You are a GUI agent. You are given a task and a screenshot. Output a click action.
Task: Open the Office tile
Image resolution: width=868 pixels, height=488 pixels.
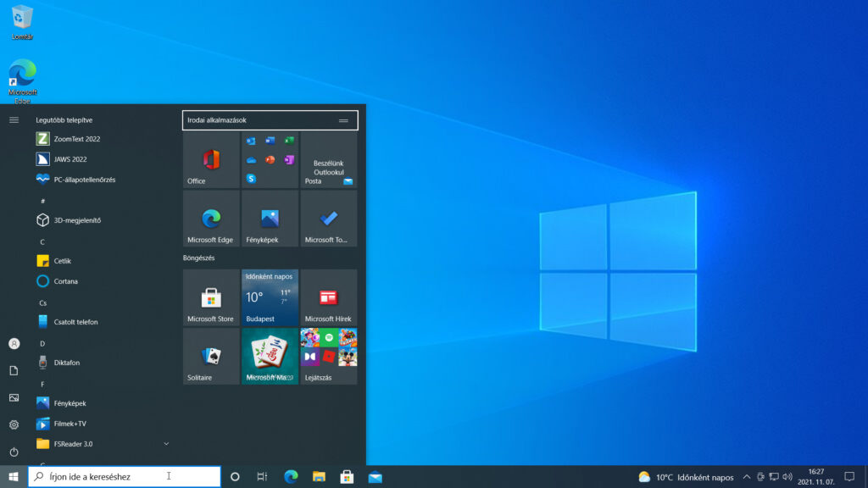point(211,160)
